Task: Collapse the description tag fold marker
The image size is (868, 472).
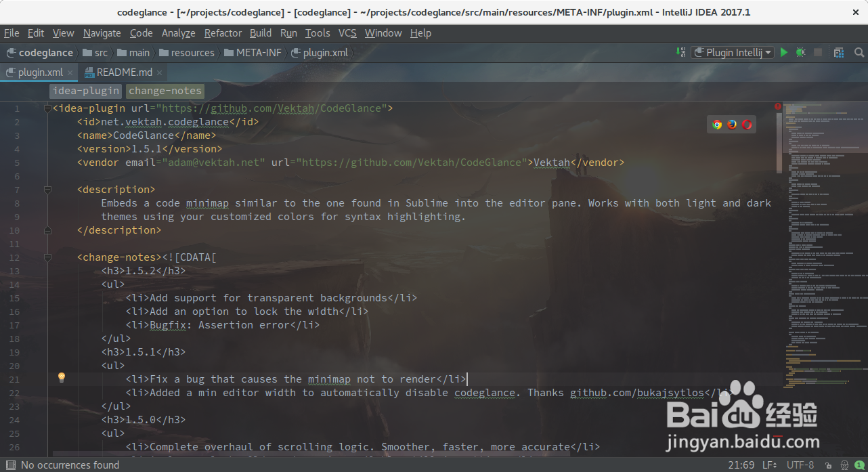Action: [47, 190]
